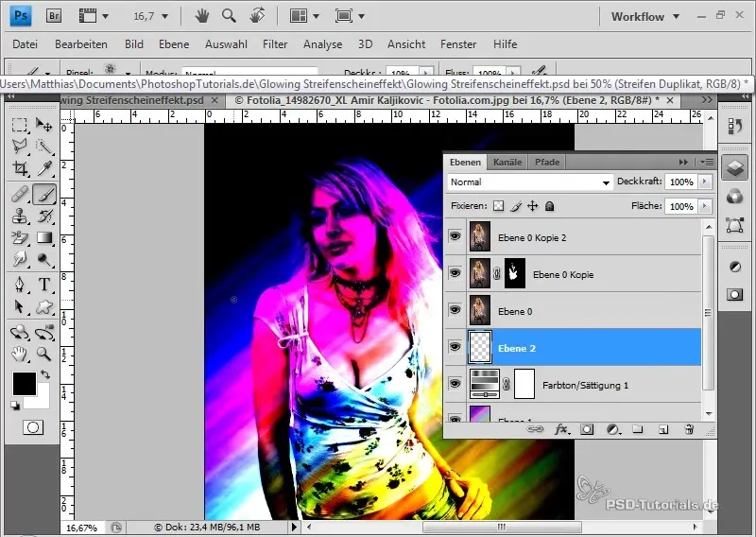Select the Healing Brush tool
The image size is (756, 537).
(19, 195)
